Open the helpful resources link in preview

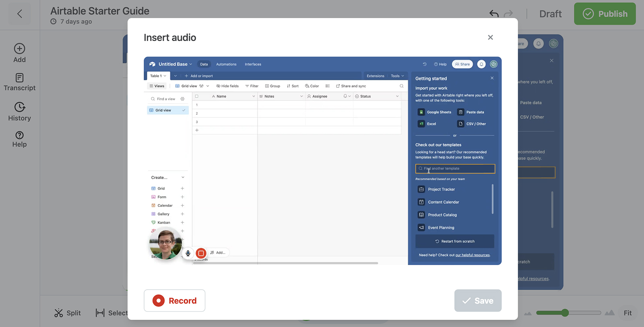pyautogui.click(x=473, y=255)
